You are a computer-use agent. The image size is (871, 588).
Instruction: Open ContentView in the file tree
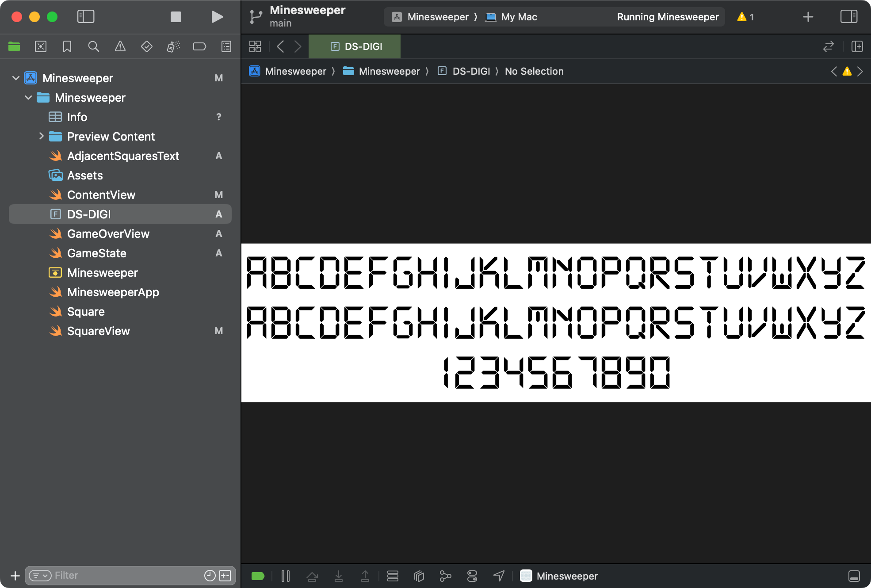click(x=101, y=195)
